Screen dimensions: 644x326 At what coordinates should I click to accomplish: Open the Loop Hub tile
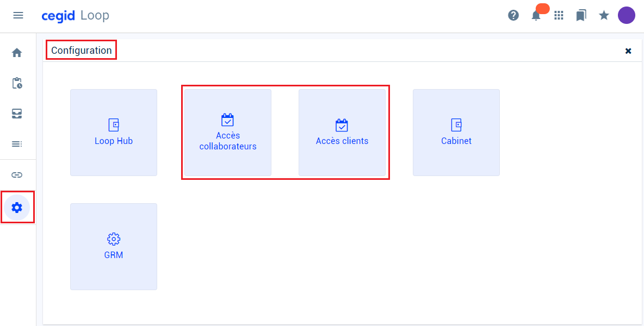[x=114, y=133]
